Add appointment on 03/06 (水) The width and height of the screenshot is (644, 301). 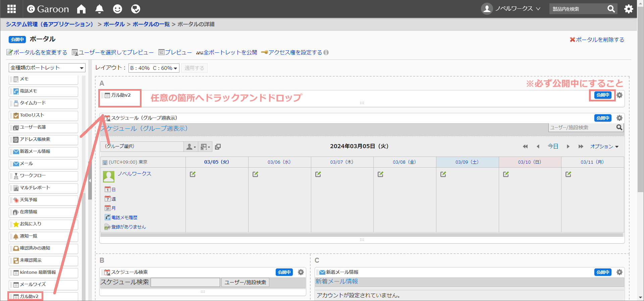pyautogui.click(x=255, y=174)
